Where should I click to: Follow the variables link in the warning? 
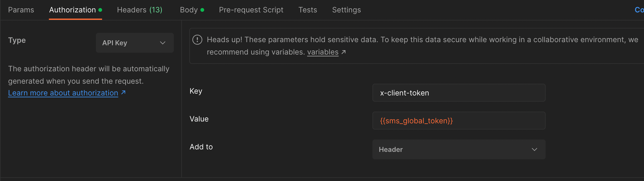[x=323, y=52]
